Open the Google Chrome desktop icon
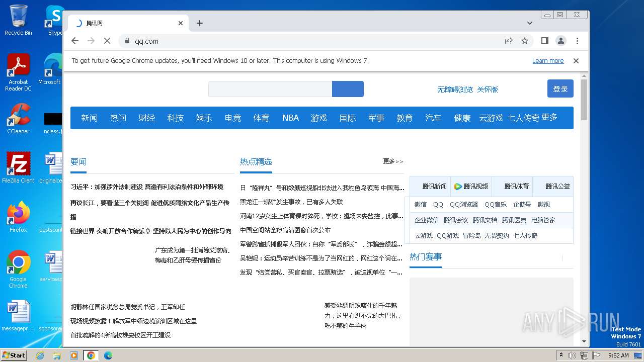 pyautogui.click(x=18, y=269)
